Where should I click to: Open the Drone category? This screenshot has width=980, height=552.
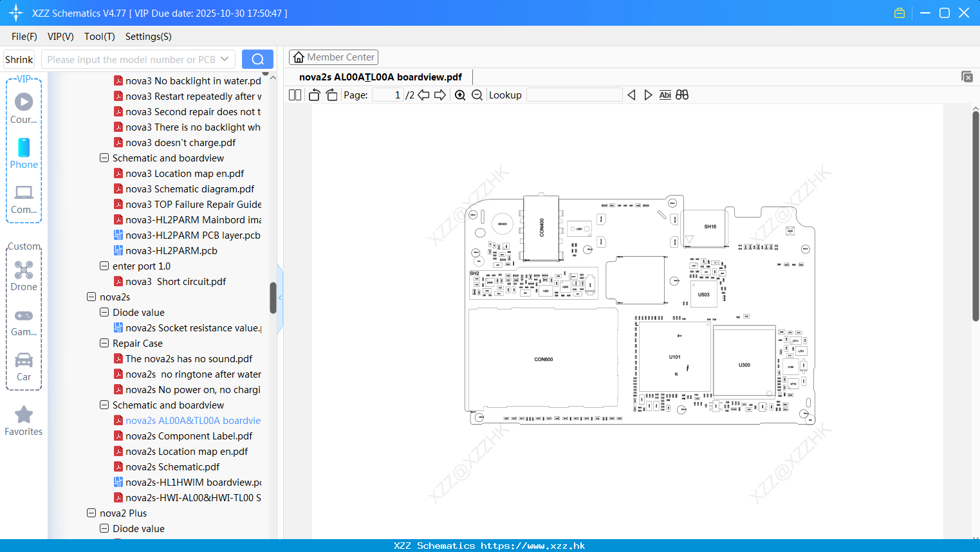coord(24,276)
